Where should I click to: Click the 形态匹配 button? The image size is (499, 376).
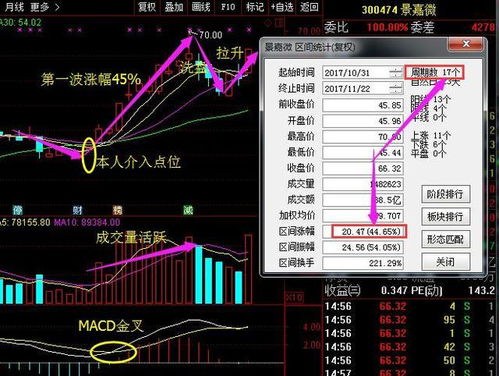click(446, 239)
